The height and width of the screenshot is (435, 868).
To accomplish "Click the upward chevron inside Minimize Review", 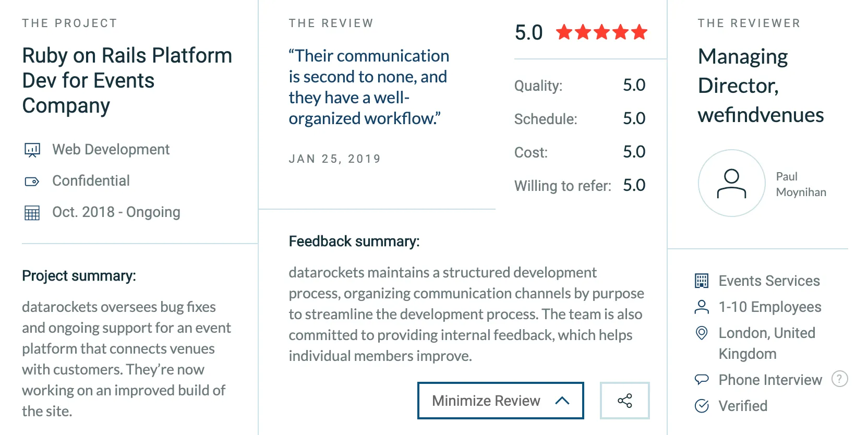I will click(x=562, y=401).
